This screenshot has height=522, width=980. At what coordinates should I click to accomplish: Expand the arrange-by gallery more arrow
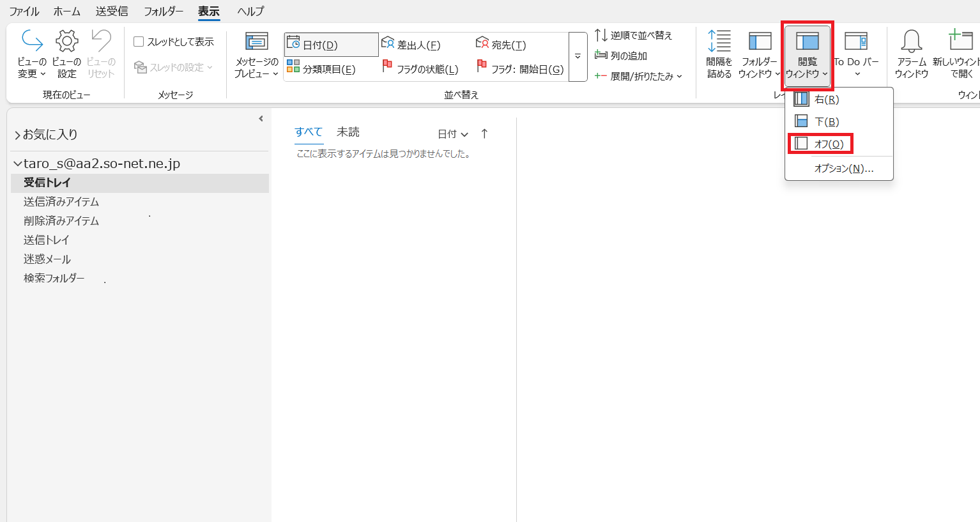click(578, 57)
